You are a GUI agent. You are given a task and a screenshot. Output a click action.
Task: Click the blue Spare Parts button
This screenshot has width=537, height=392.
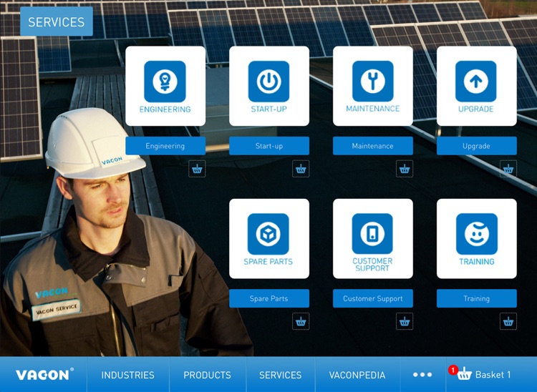click(269, 298)
